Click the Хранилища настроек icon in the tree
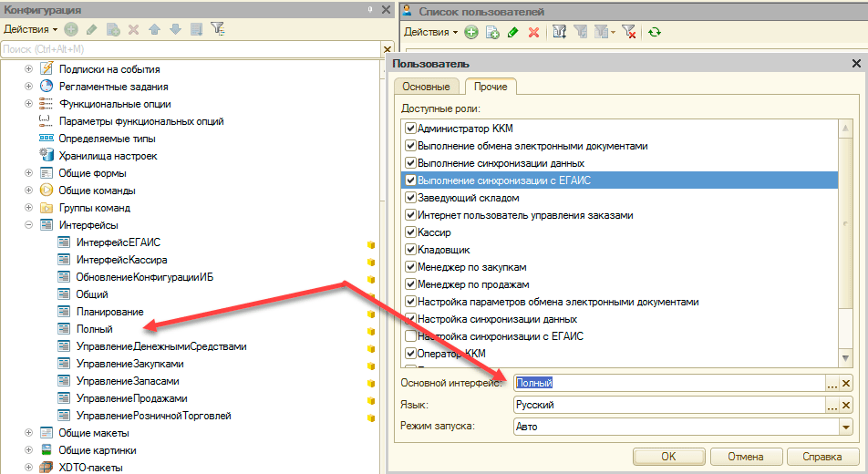This screenshot has width=868, height=474. tap(46, 156)
